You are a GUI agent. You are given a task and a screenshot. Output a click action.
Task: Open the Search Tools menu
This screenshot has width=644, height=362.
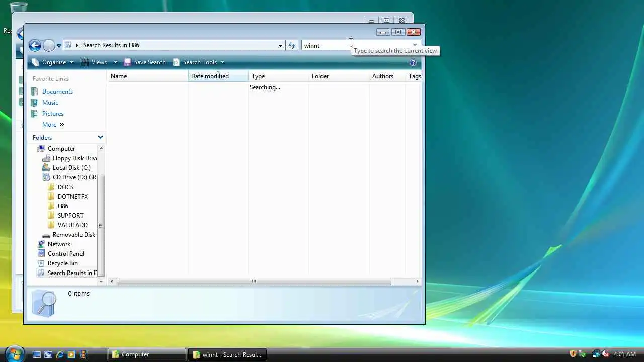point(199,62)
